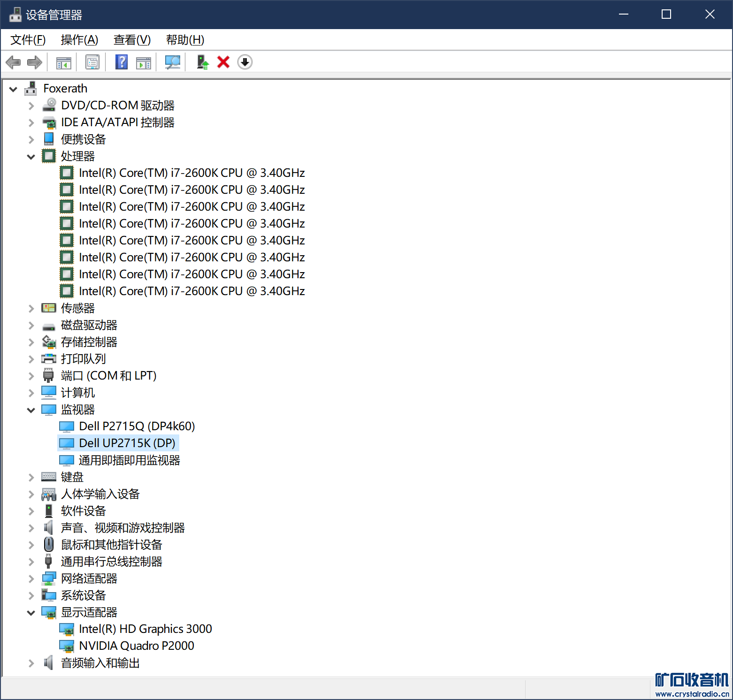Viewport: 733px width, 700px height.
Task: Select the 通用即插即用监视器 entry
Action: pos(130,460)
